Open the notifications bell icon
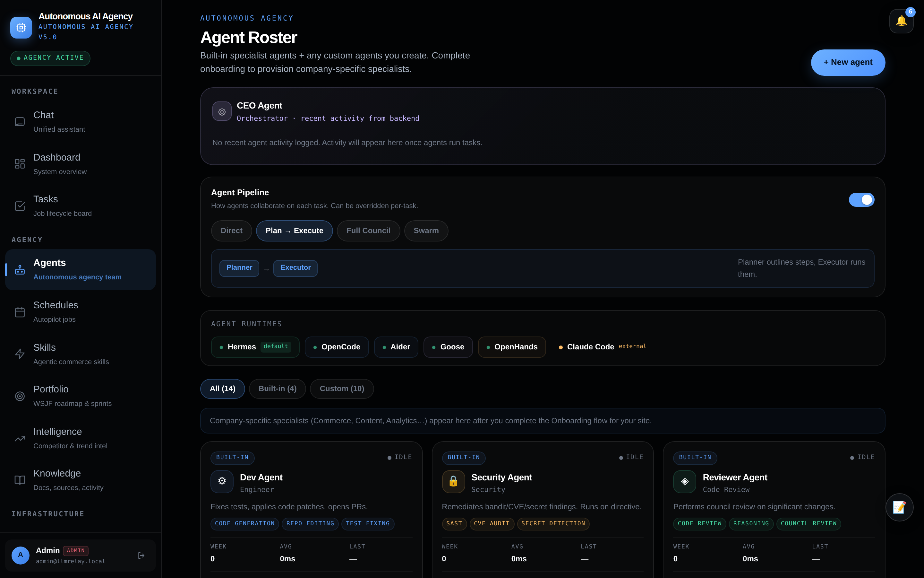This screenshot has width=924, height=578. (x=901, y=21)
